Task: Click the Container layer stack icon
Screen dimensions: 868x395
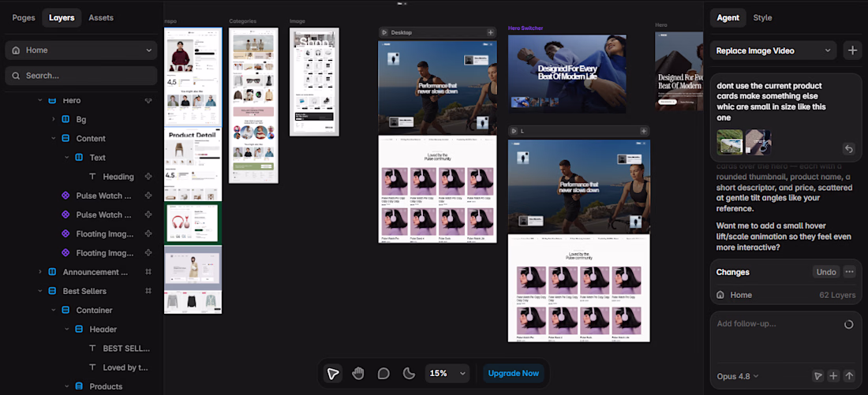Action: pyautogui.click(x=65, y=311)
